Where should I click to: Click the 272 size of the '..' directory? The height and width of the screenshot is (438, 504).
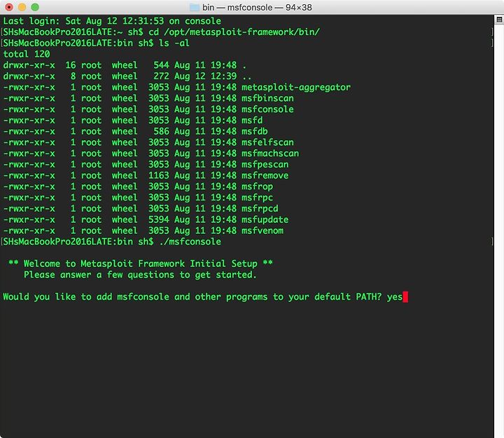[x=162, y=76]
